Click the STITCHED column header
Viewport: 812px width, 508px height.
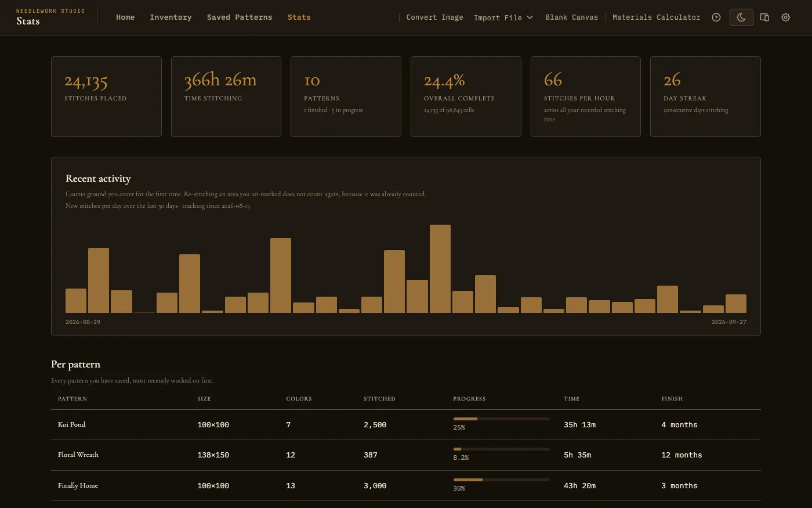click(379, 399)
